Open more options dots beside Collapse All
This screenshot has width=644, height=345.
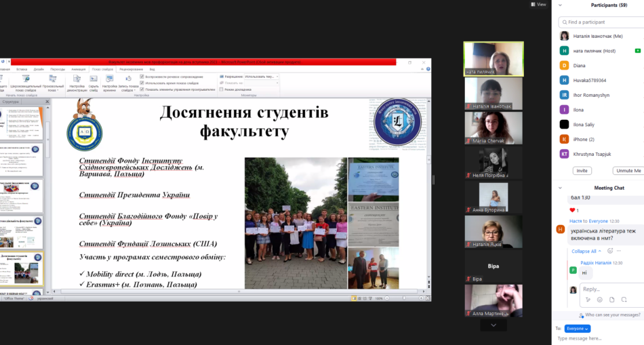tap(620, 251)
